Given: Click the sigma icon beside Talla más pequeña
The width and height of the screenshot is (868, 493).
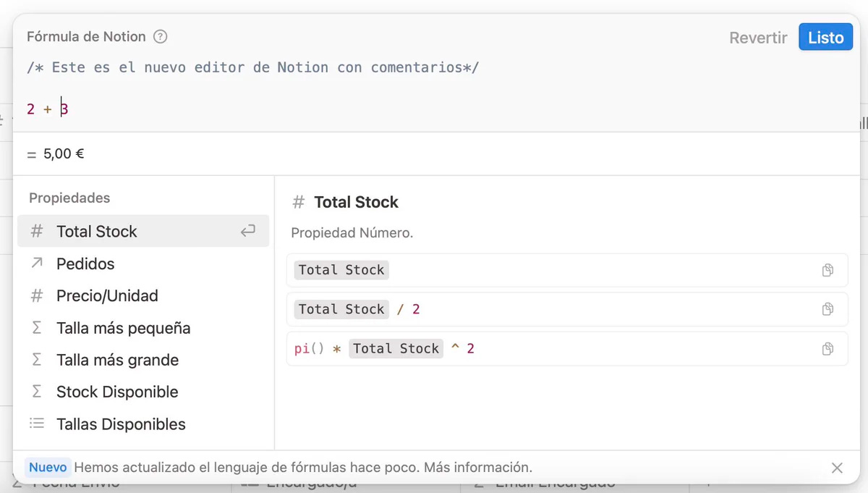Looking at the screenshot, I should pos(37,328).
